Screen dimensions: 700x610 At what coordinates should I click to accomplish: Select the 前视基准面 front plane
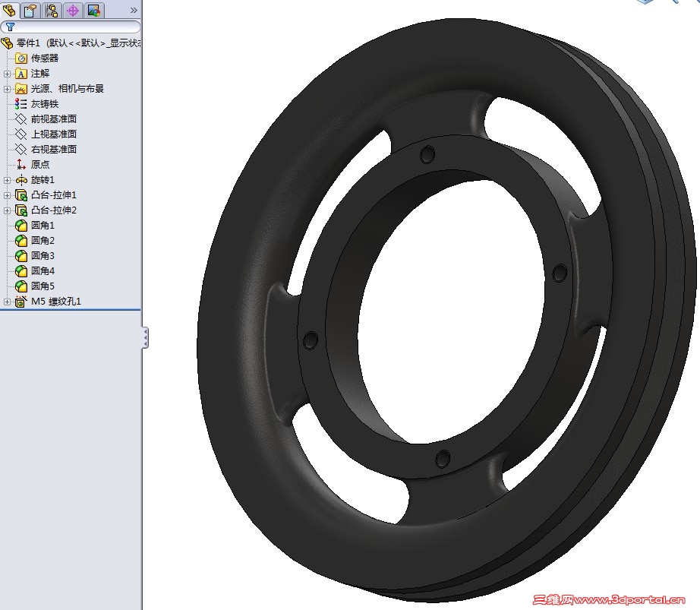54,119
